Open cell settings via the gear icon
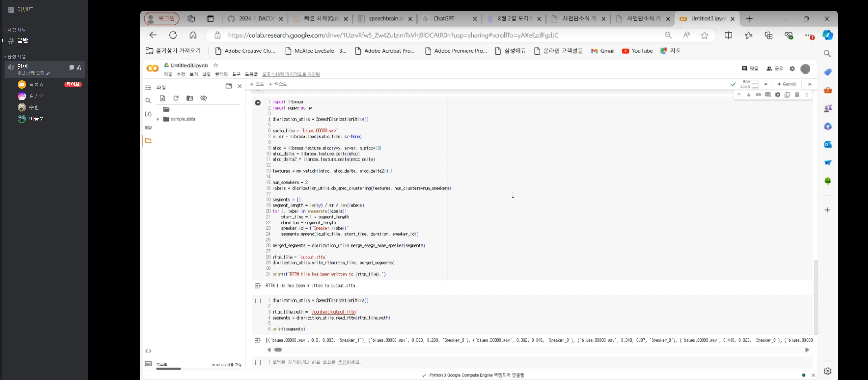Viewport: 868px width, 380px height. pos(778,95)
